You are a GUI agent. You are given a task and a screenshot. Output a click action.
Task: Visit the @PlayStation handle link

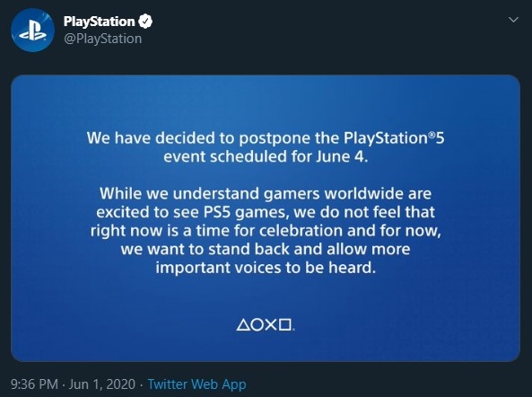[103, 39]
